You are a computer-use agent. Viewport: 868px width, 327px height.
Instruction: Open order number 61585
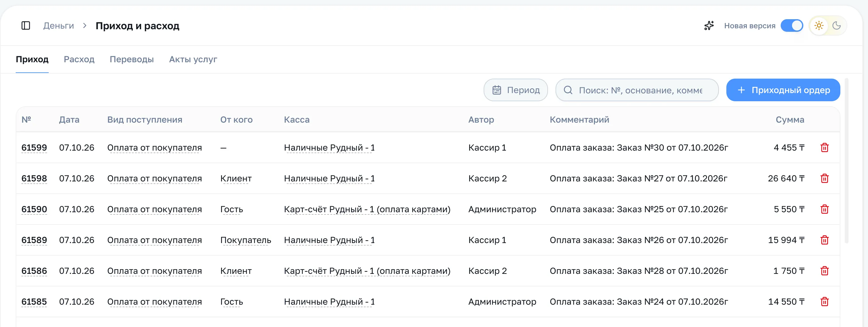(34, 302)
